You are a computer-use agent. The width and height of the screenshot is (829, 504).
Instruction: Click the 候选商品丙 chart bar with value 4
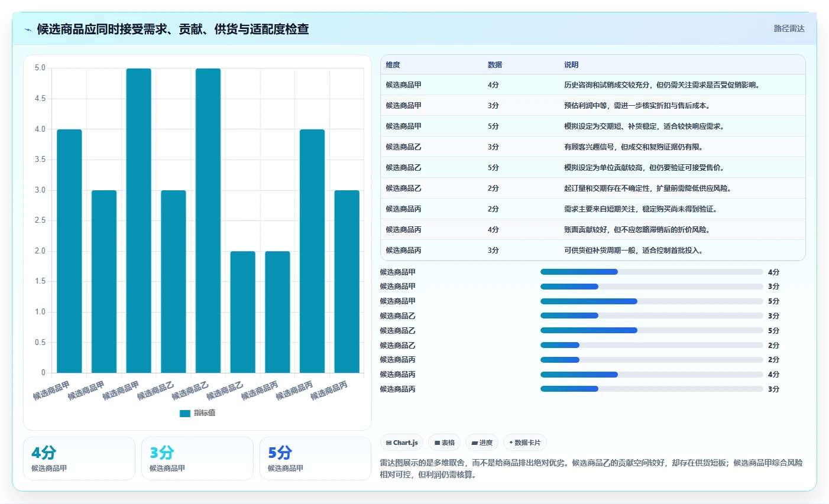[312, 251]
